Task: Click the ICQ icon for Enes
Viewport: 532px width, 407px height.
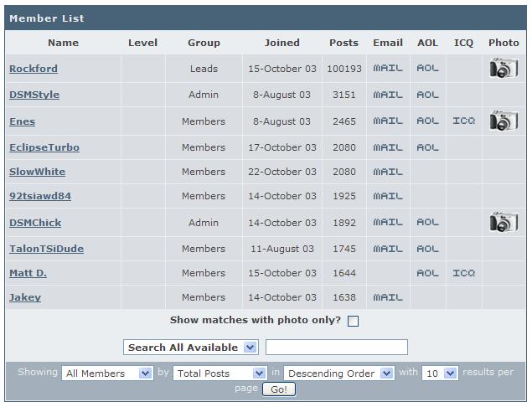Action: pyautogui.click(x=463, y=121)
